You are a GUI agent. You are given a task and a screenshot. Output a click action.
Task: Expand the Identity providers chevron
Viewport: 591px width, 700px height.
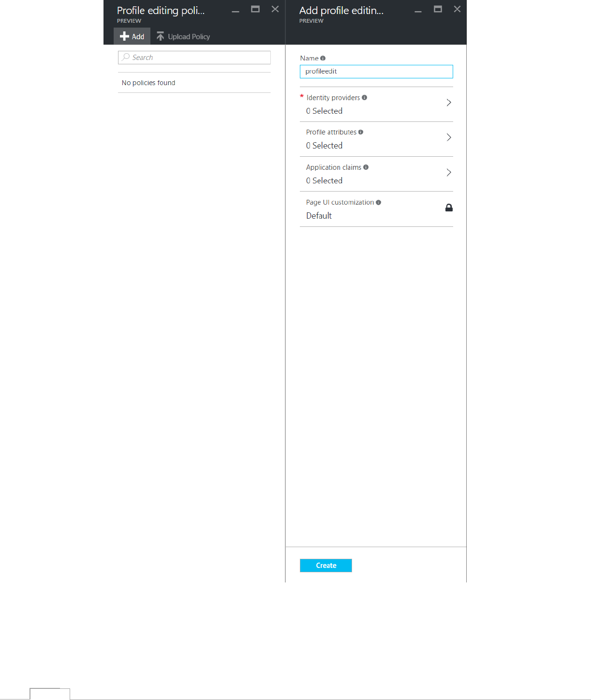[449, 103]
